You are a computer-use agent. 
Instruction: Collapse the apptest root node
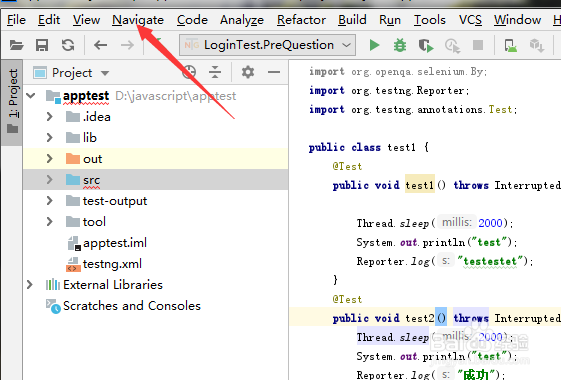coord(31,96)
